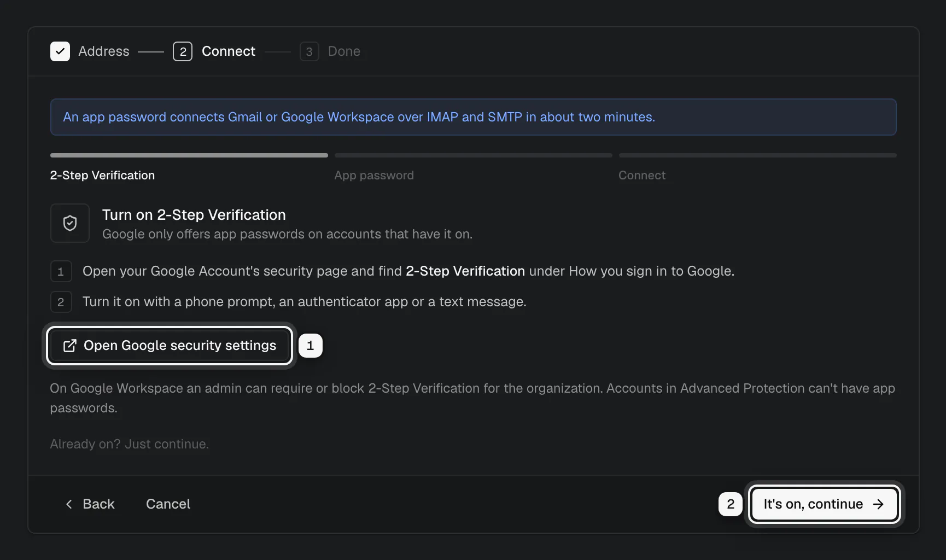
Task: Go back with the Back button
Action: tap(90, 504)
